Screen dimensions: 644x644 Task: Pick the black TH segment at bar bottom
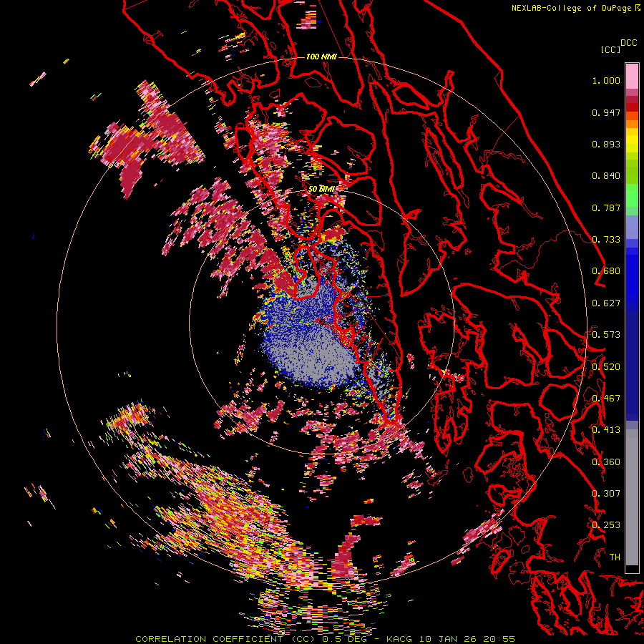click(632, 568)
